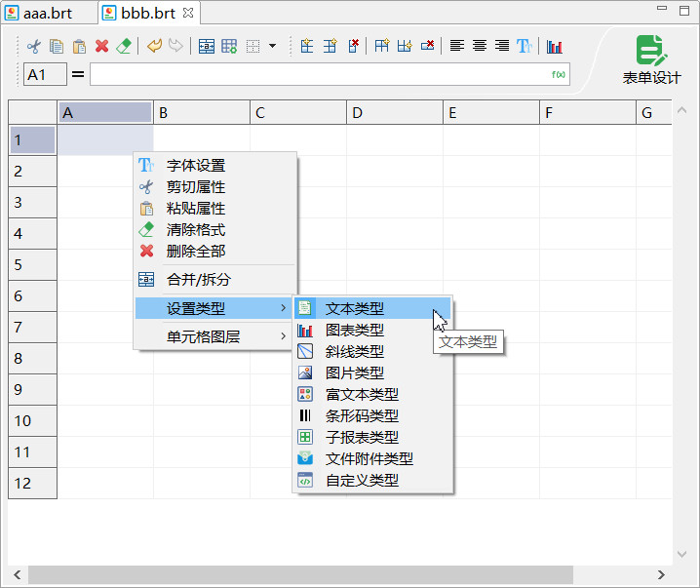The height and width of the screenshot is (588, 700).
Task: Open the border style dropdown arrow
Action: pyautogui.click(x=272, y=46)
